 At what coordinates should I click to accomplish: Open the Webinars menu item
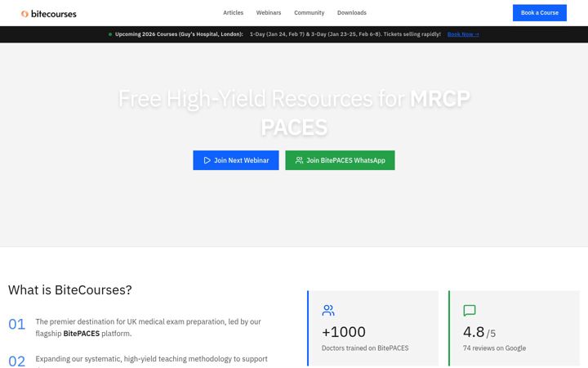(269, 13)
